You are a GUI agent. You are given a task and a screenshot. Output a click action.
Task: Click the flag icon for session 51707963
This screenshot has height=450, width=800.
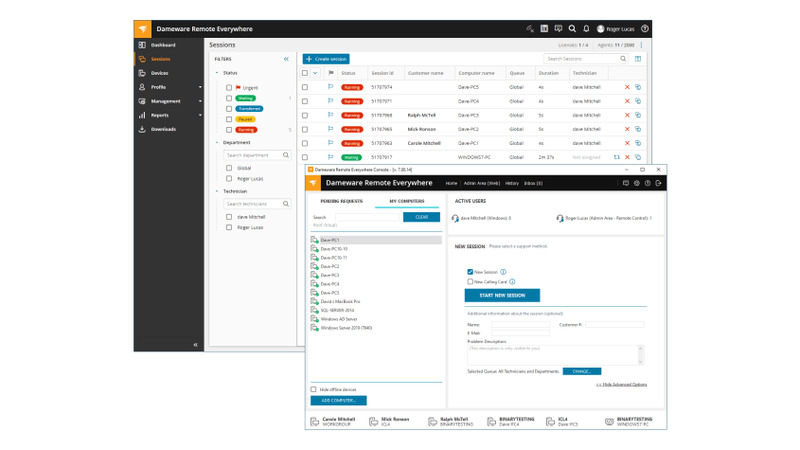[x=330, y=143]
